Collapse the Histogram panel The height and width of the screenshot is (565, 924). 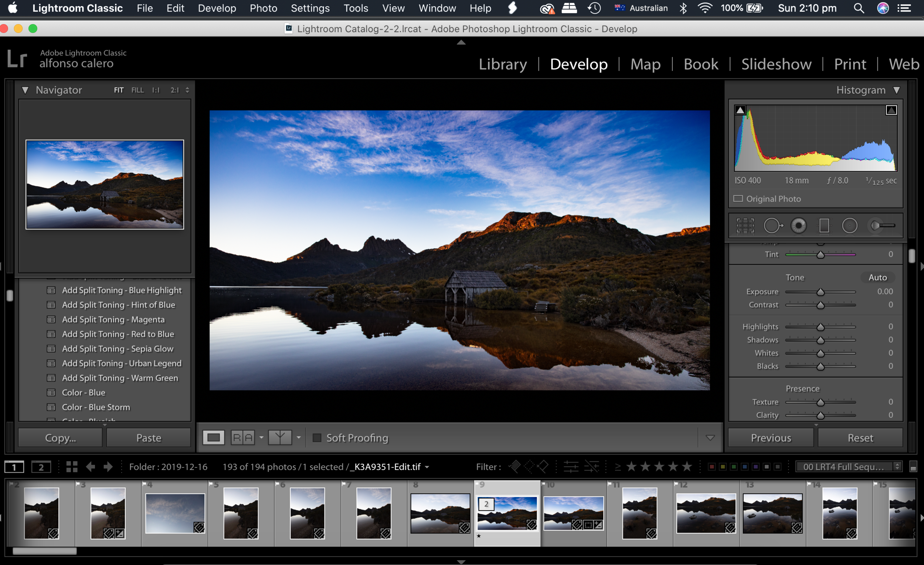[x=896, y=90]
